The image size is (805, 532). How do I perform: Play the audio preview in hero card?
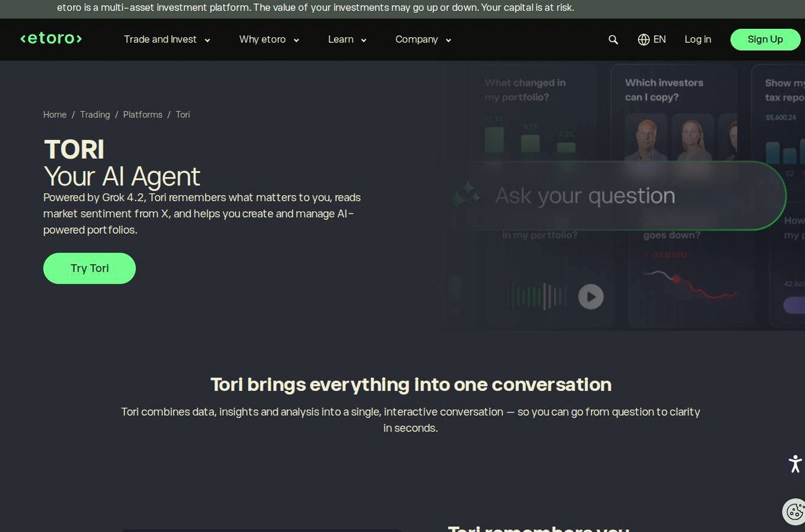click(591, 297)
